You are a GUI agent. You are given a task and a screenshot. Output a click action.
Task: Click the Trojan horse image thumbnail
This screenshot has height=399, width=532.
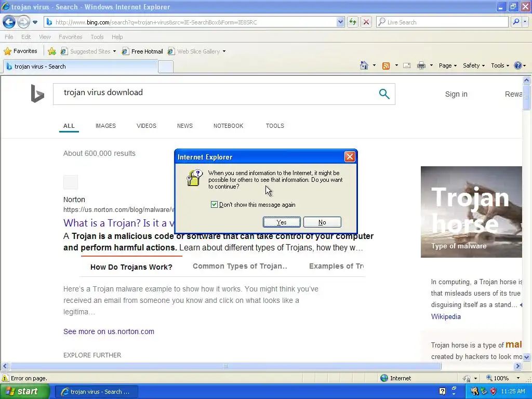(x=471, y=212)
